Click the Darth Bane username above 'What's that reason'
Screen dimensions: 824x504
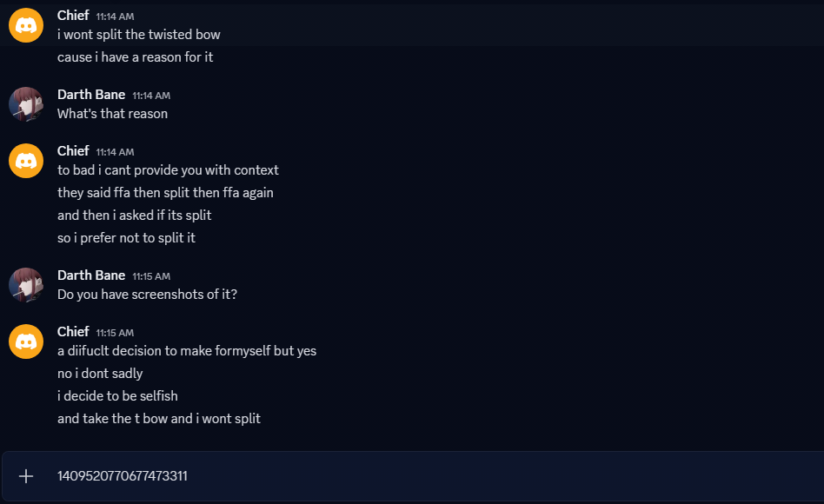pyautogui.click(x=91, y=95)
